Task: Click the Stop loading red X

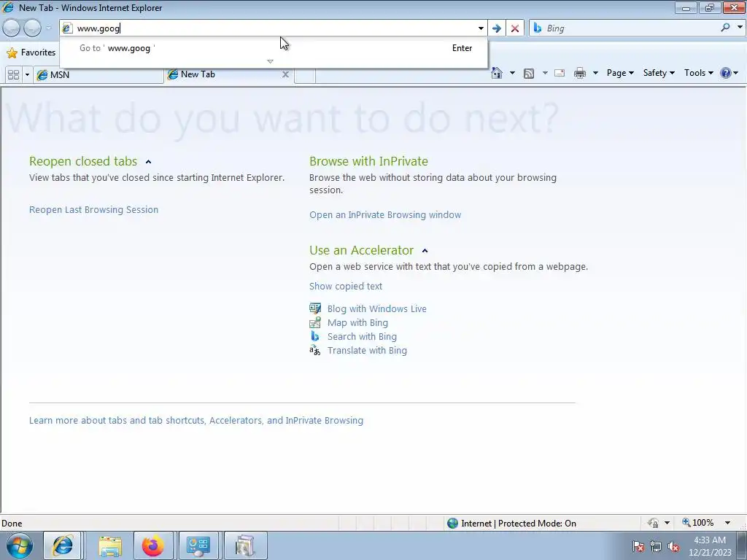Action: [x=514, y=28]
